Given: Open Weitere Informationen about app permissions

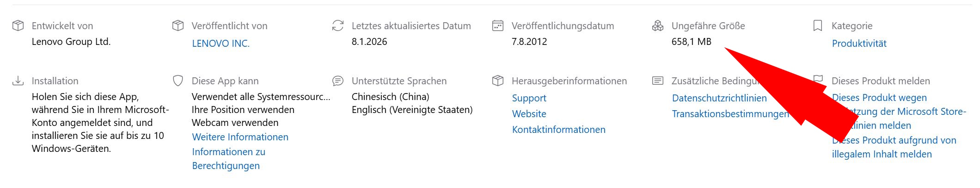Looking at the screenshot, I should 240,137.
